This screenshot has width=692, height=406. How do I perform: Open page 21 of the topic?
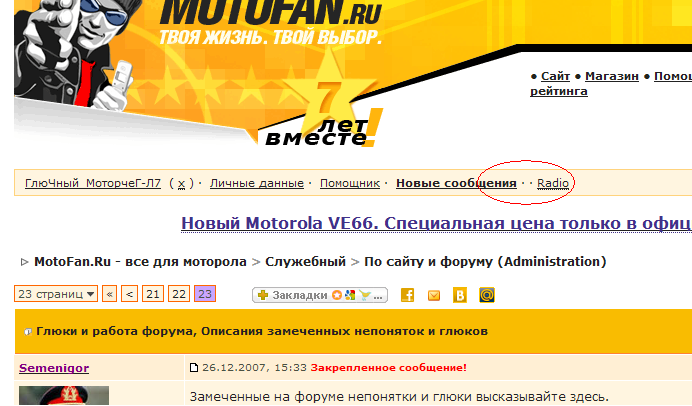pyautogui.click(x=153, y=294)
